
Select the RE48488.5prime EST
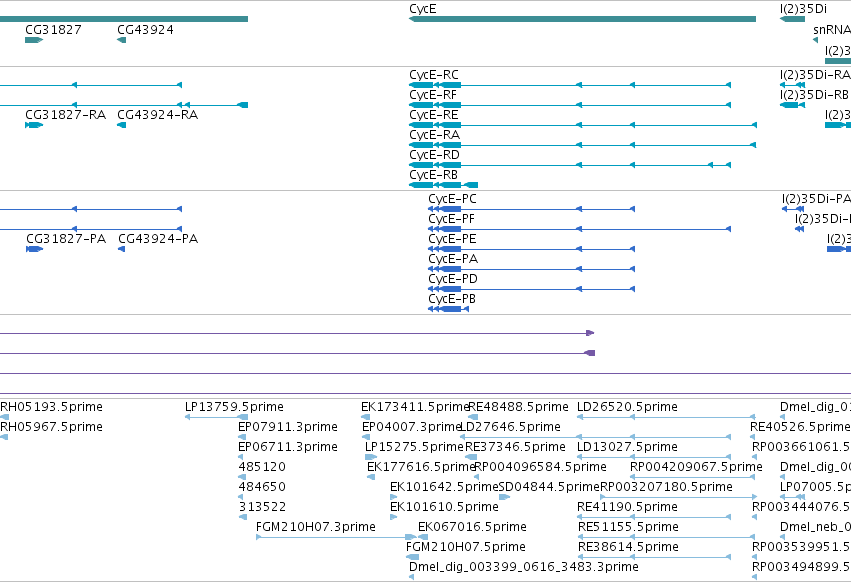[x=473, y=417]
